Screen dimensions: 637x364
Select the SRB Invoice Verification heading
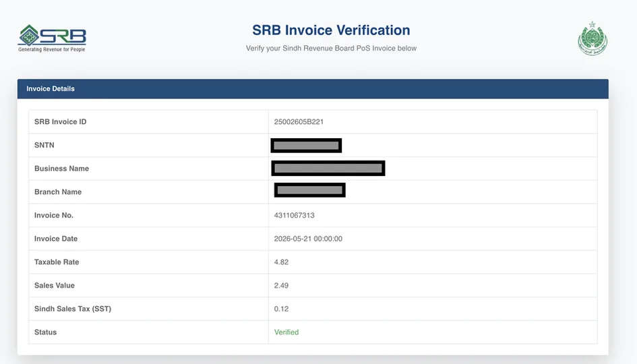331,30
